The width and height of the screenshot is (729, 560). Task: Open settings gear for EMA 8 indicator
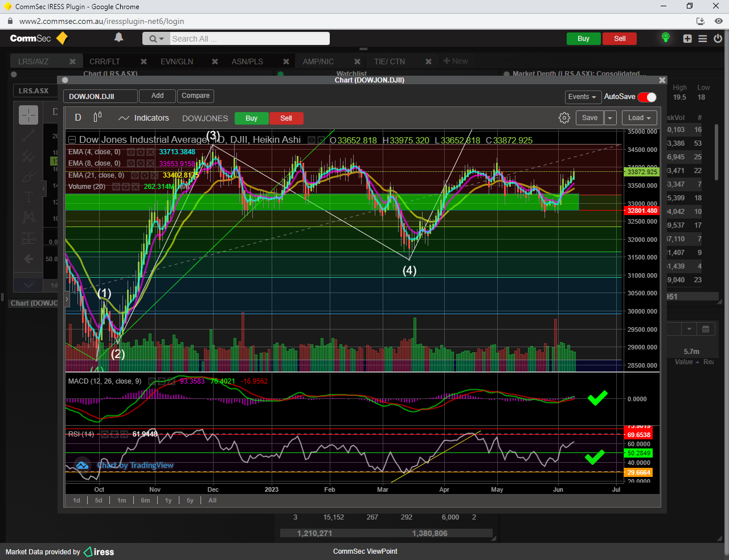pos(141,163)
